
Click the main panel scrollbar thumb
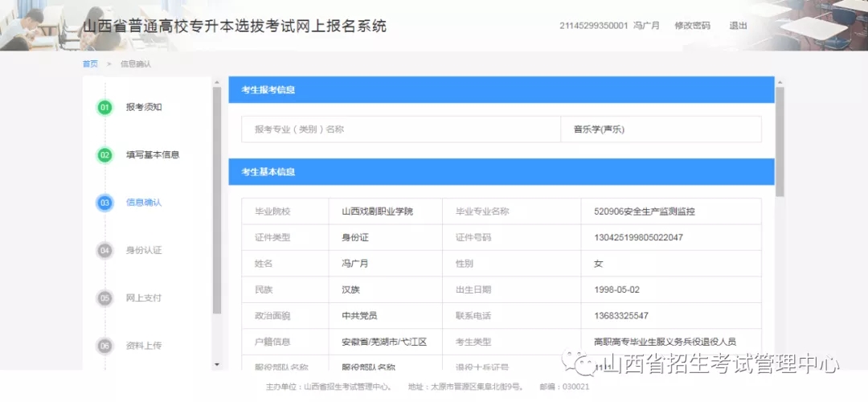coord(780,142)
